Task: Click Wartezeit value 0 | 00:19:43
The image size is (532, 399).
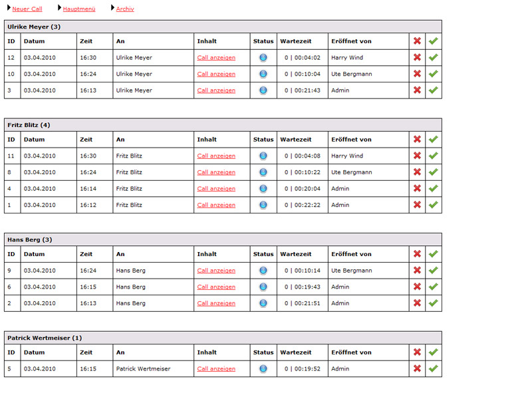Action: [303, 287]
